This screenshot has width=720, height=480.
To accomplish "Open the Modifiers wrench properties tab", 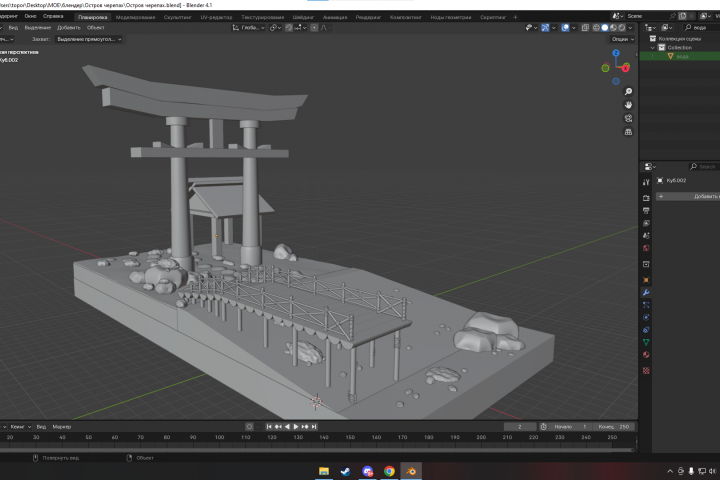I will [646, 293].
